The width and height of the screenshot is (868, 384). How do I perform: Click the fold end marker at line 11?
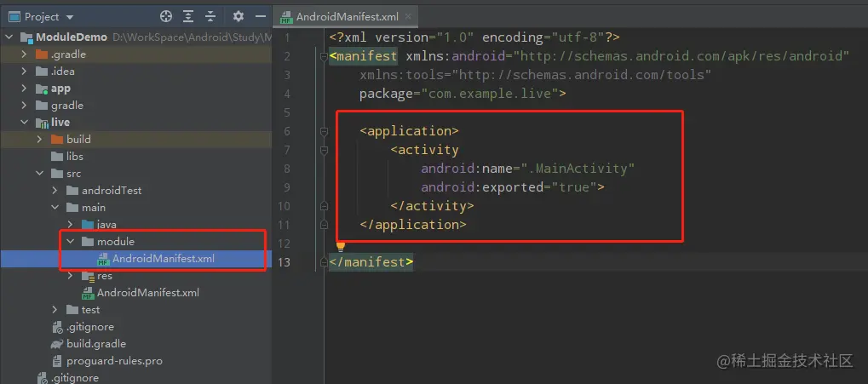(x=324, y=225)
